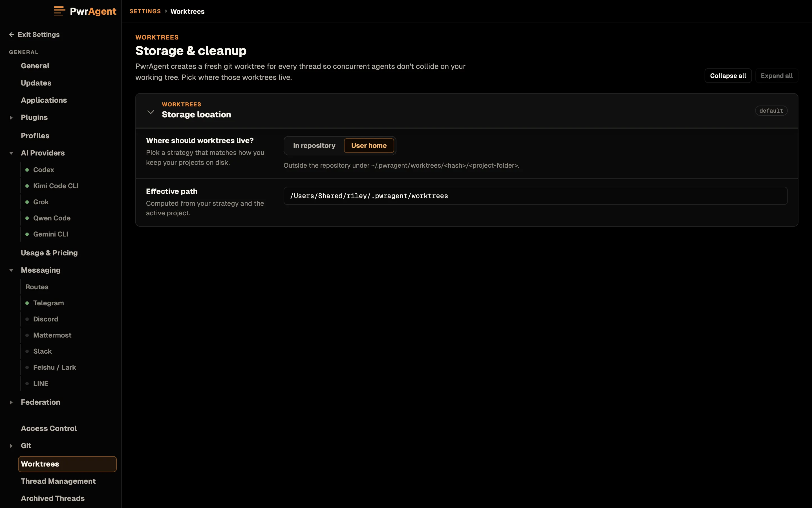Open Archived Threads page
Screen dimensions: 812x508
(53, 499)
